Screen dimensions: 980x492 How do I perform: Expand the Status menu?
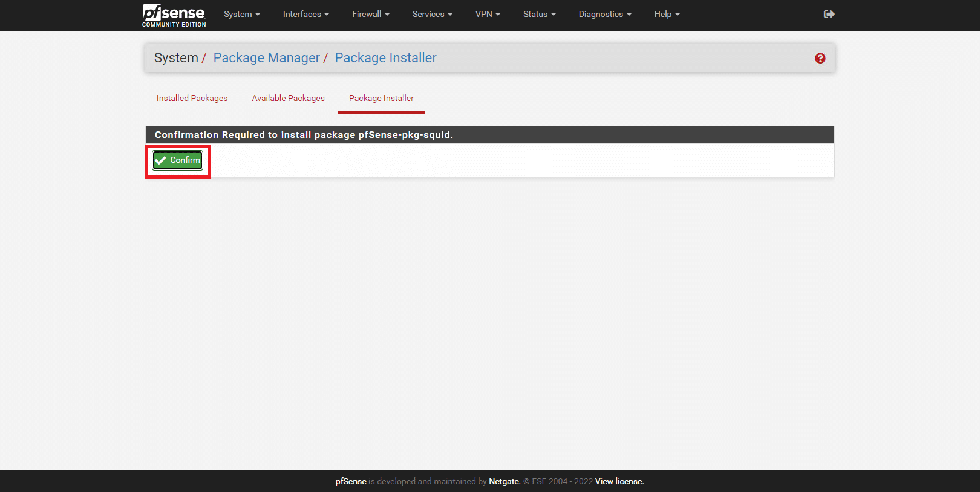[540, 14]
